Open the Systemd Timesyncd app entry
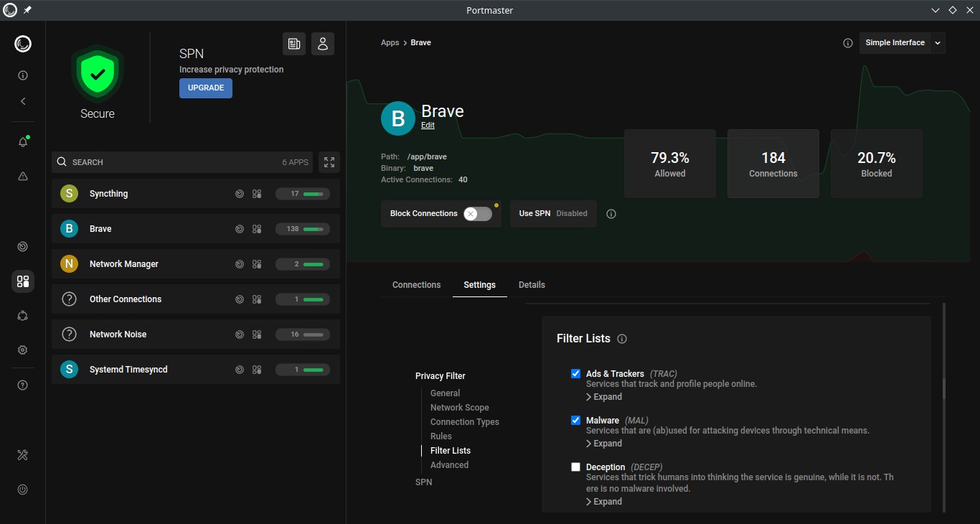This screenshot has width=980, height=524. coord(196,370)
